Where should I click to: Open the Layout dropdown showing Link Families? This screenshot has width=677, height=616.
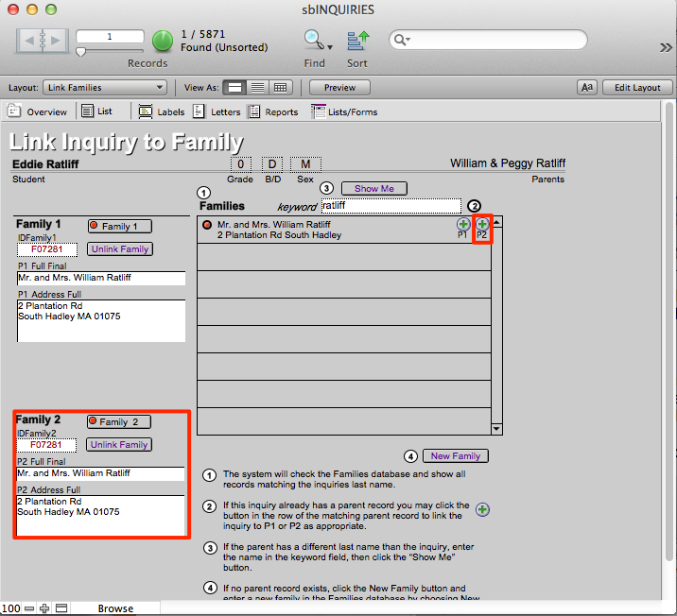coord(106,88)
